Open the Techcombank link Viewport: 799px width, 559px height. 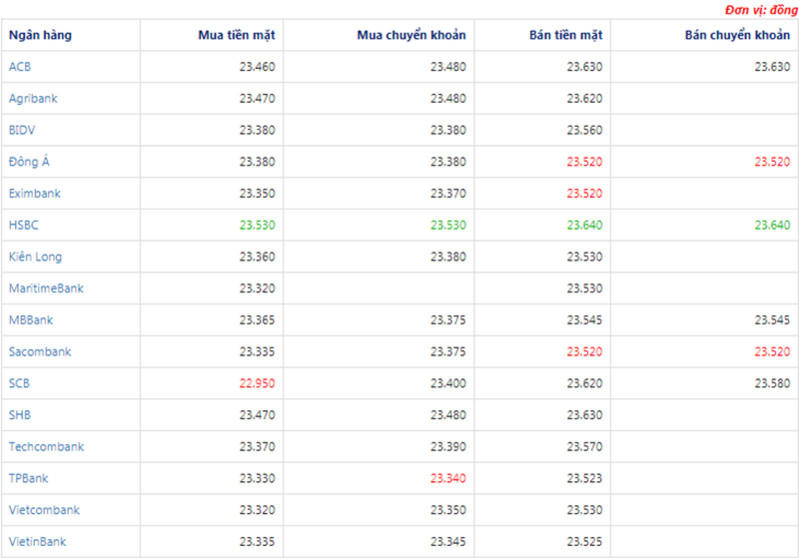point(46,447)
